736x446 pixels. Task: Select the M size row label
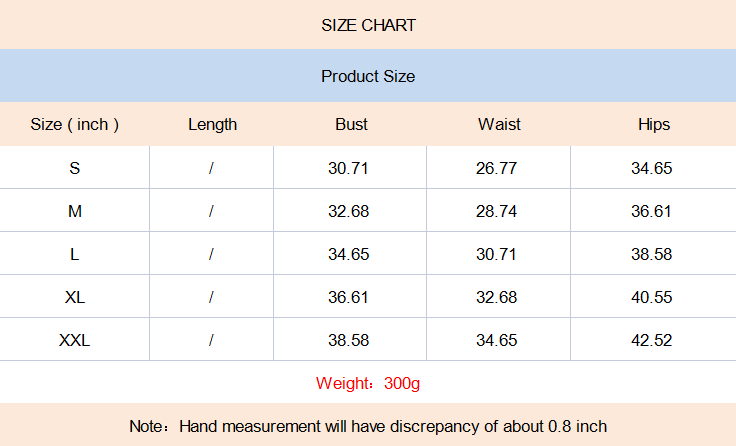point(75,211)
